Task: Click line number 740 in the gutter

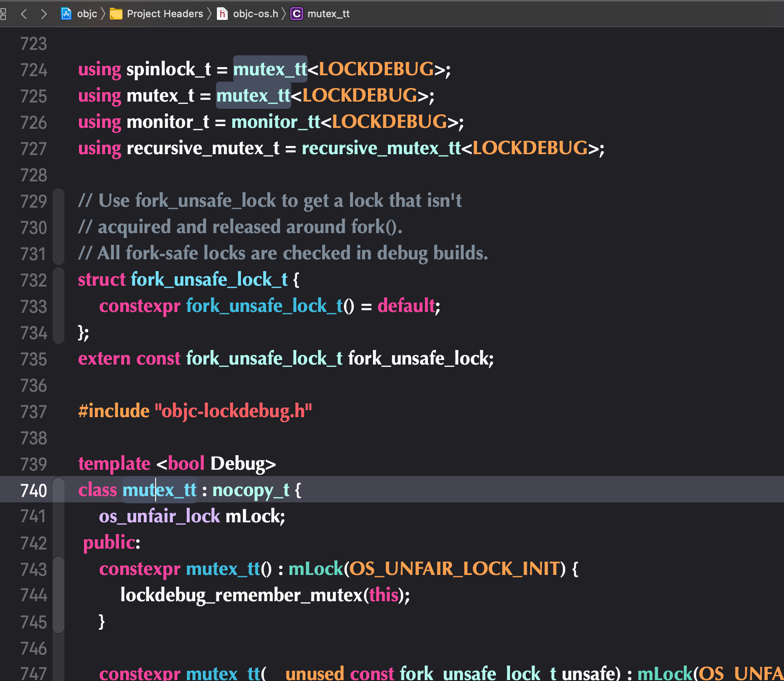Action: 34,491
